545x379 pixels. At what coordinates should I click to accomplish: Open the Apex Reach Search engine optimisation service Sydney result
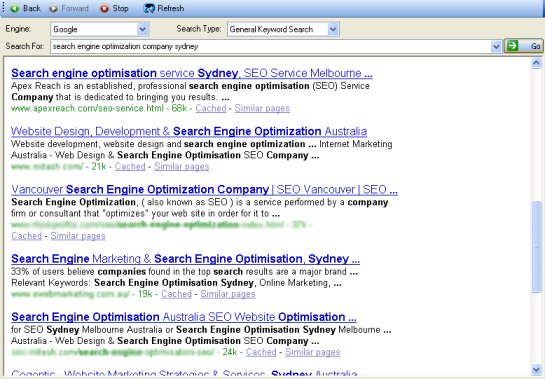click(x=192, y=73)
